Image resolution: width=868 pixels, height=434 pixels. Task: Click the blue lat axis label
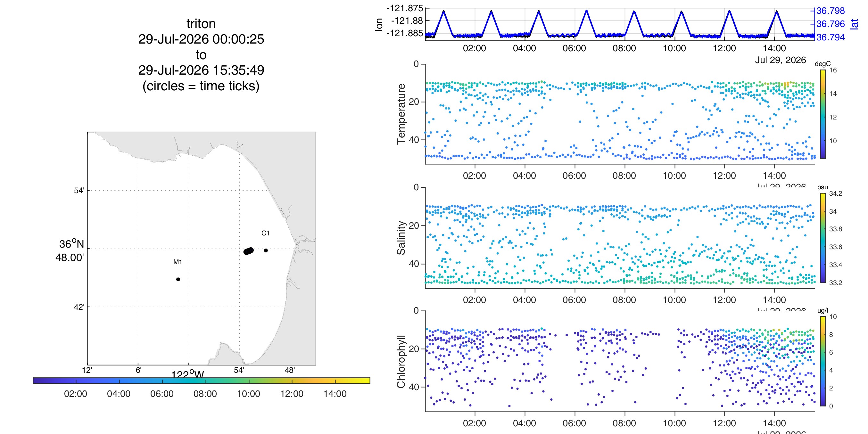click(x=854, y=24)
